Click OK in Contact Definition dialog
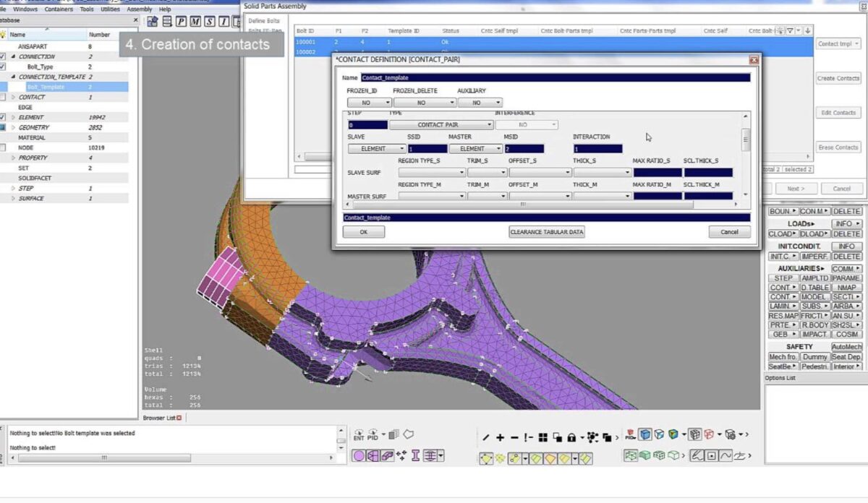Screen dimensions: 868x503 coord(363,232)
